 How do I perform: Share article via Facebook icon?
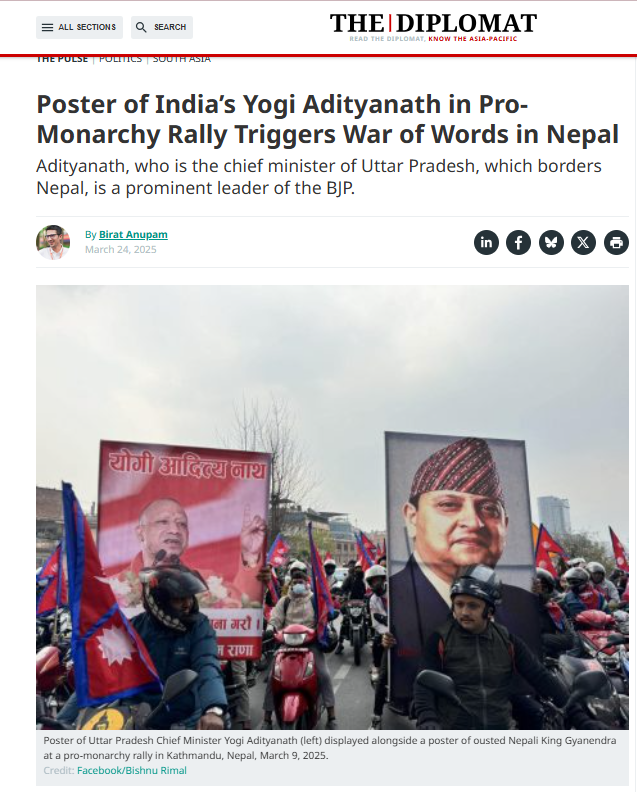coord(518,242)
